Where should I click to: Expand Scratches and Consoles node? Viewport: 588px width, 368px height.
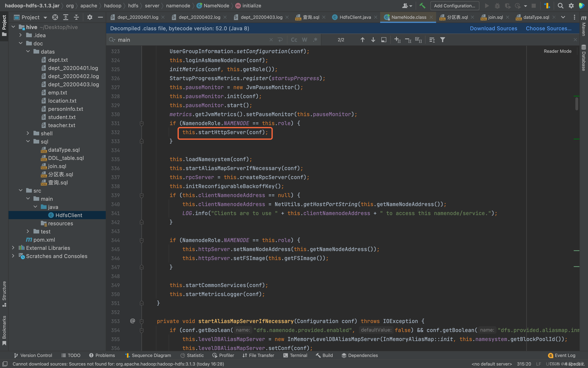tap(13, 256)
